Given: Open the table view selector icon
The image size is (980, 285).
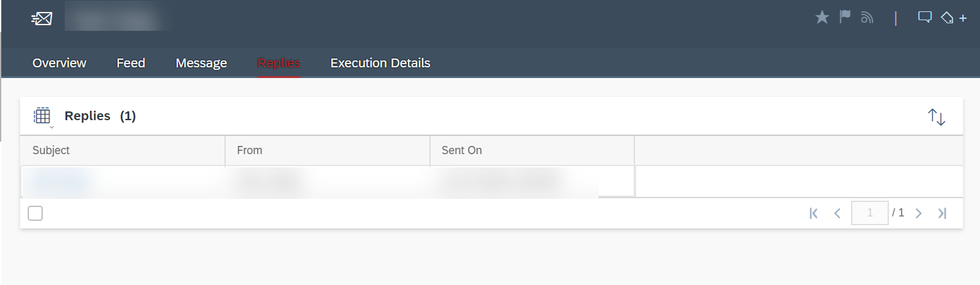Looking at the screenshot, I should (x=42, y=116).
